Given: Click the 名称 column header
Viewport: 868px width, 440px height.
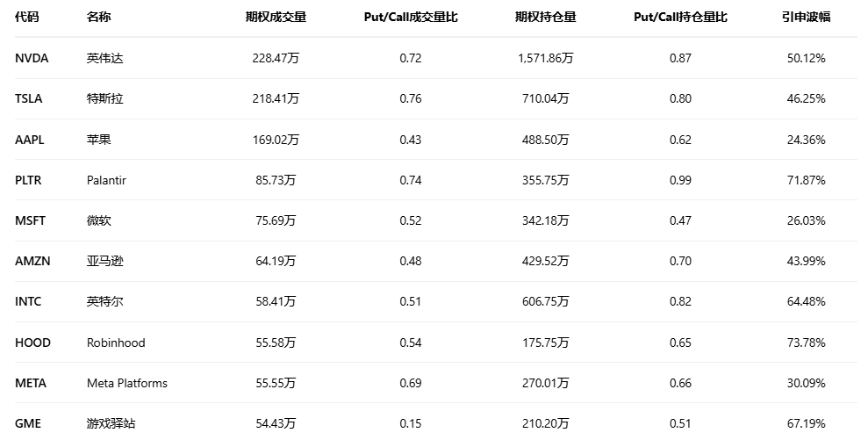Looking at the screenshot, I should click(x=99, y=17).
